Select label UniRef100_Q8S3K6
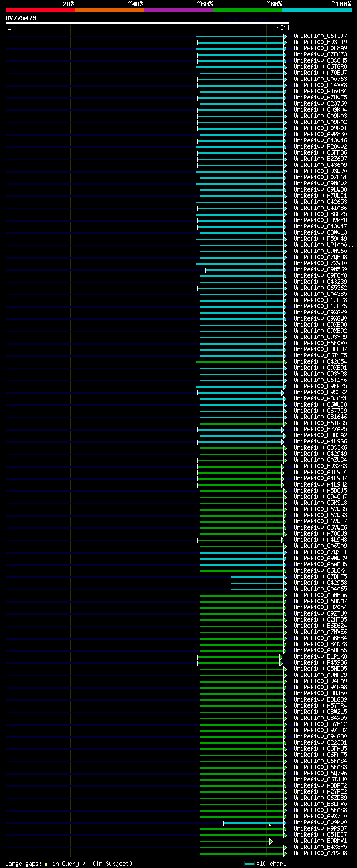 pyautogui.click(x=320, y=447)
